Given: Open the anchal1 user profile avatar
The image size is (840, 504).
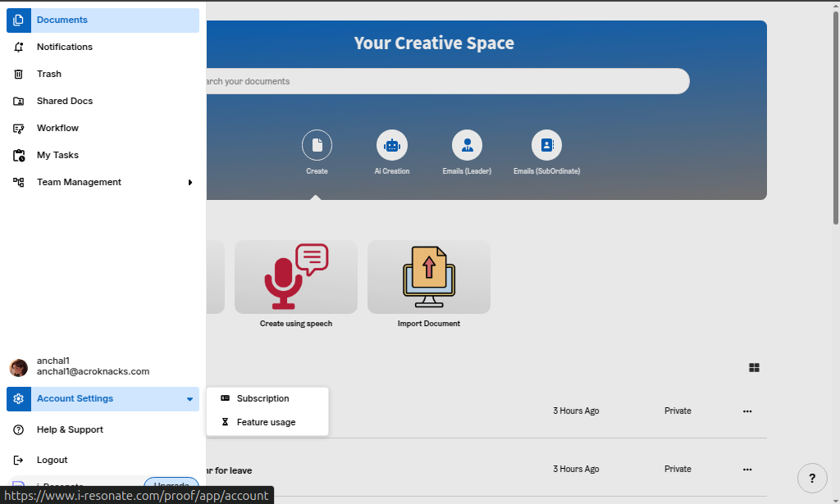Looking at the screenshot, I should point(18,367).
